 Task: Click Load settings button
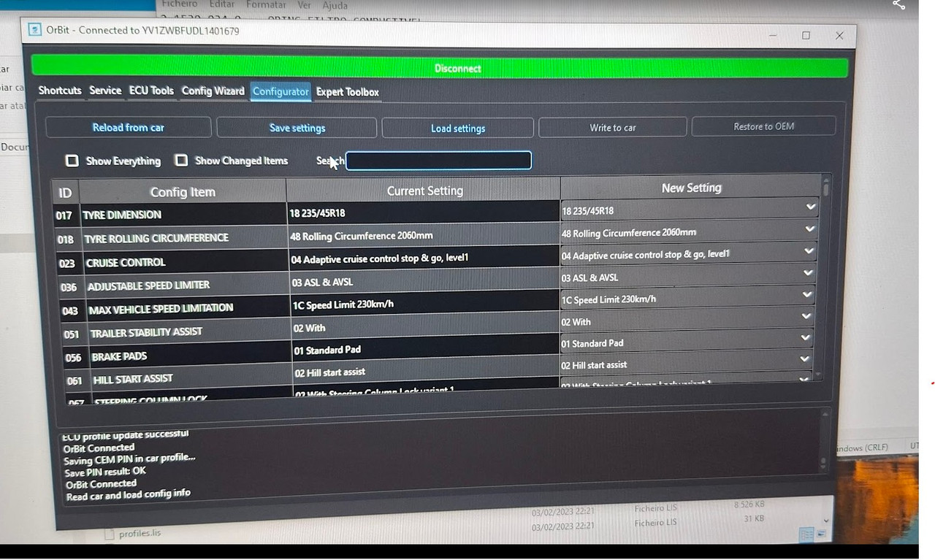click(x=458, y=128)
